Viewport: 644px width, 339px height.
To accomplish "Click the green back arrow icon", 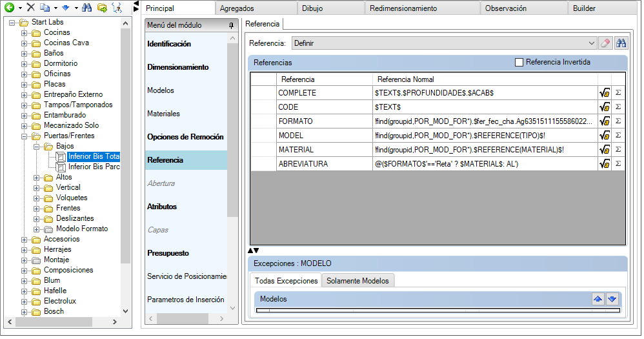I will [10, 7].
